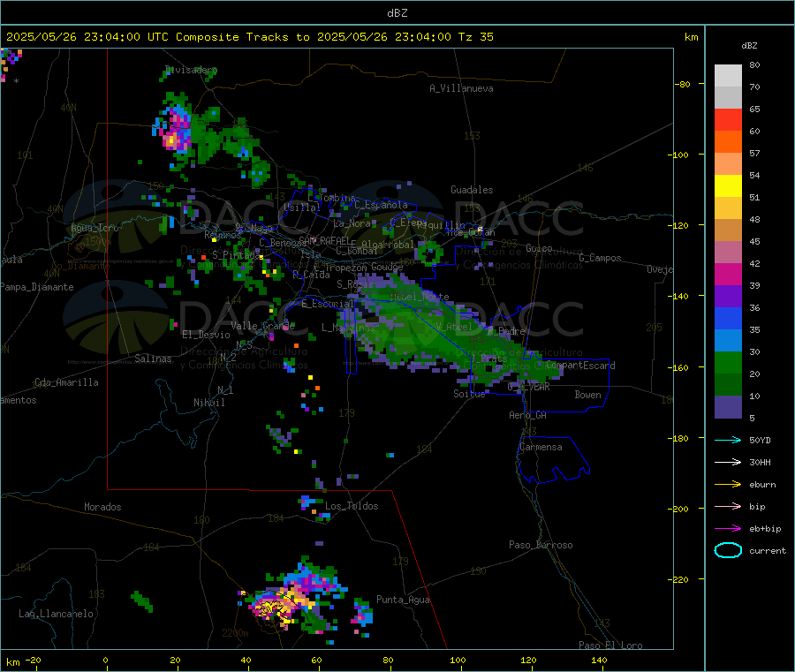Click the 'Nihuil' map label

[x=208, y=403]
